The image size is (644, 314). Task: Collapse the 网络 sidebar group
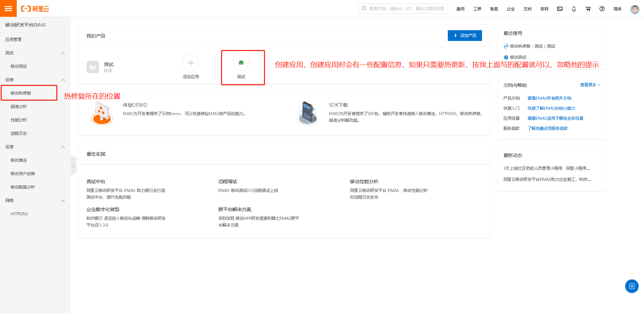[x=63, y=201]
